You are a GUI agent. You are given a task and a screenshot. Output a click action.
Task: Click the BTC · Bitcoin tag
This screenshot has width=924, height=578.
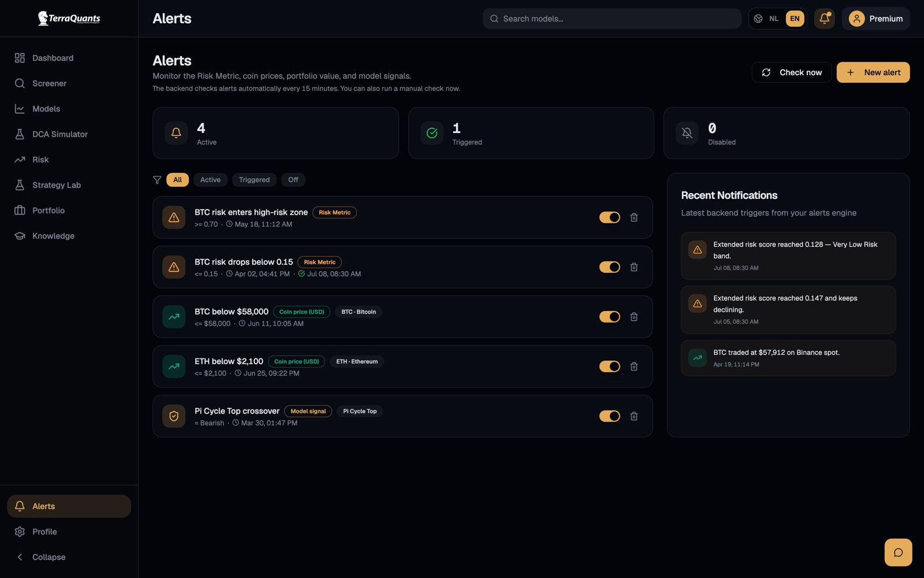[x=359, y=312]
